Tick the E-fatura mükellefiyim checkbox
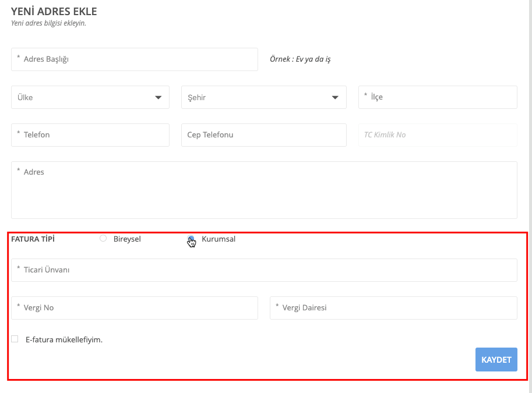Image resolution: width=532 pixels, height=393 pixels. [15, 339]
